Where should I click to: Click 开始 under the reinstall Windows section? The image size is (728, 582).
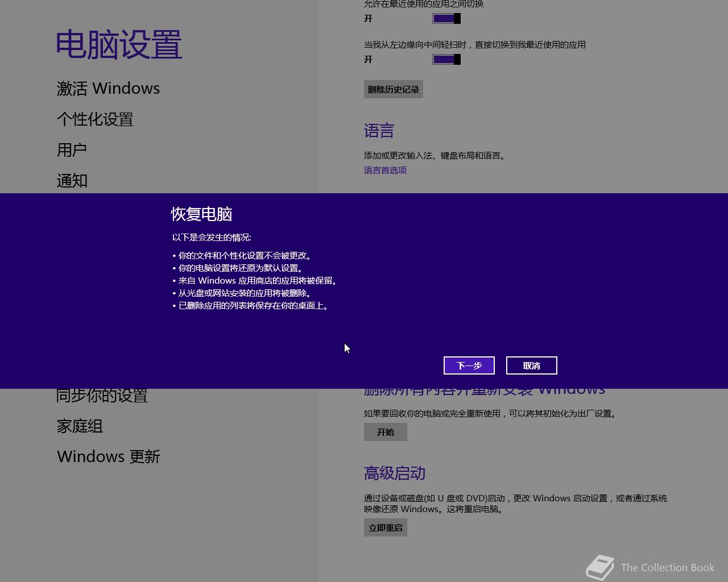(x=386, y=432)
